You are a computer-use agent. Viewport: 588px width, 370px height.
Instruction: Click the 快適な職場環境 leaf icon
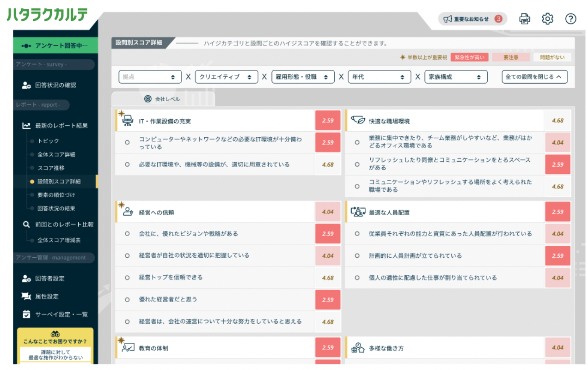[x=358, y=121]
